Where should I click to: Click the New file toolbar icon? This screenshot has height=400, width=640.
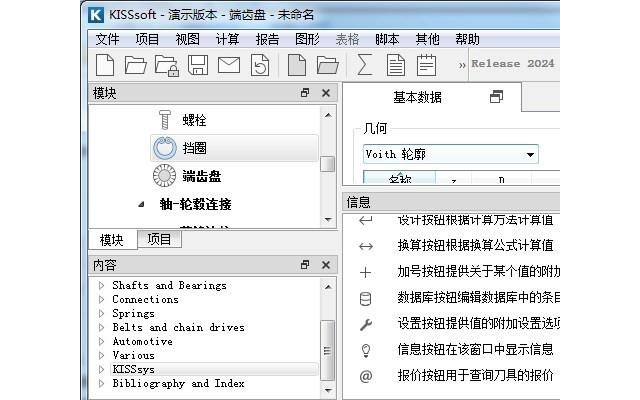click(105, 65)
